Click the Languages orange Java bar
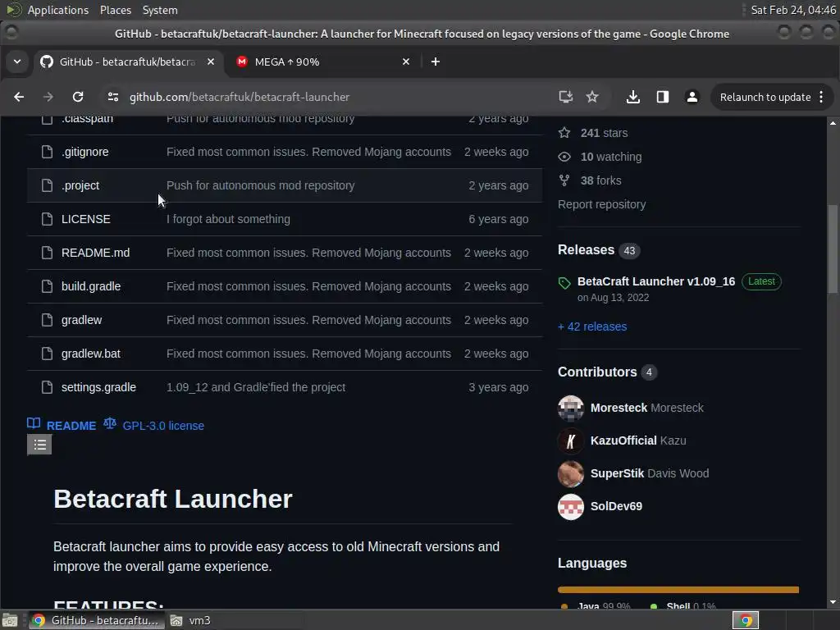The height and width of the screenshot is (630, 840). coord(678,590)
